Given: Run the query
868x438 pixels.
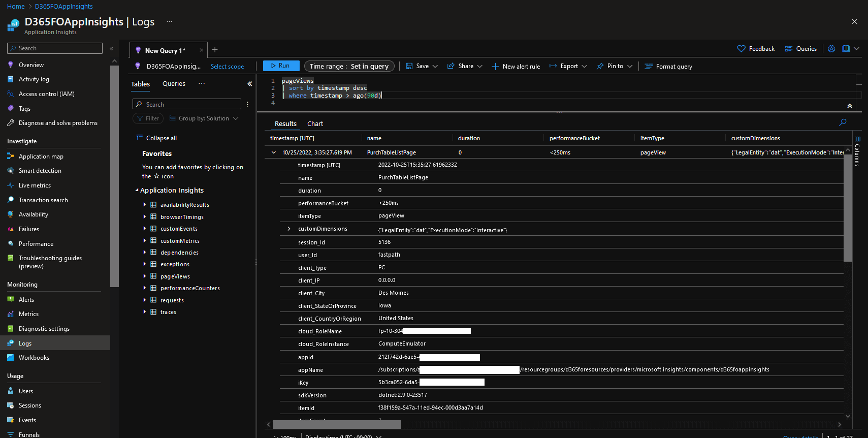Looking at the screenshot, I should 281,66.
